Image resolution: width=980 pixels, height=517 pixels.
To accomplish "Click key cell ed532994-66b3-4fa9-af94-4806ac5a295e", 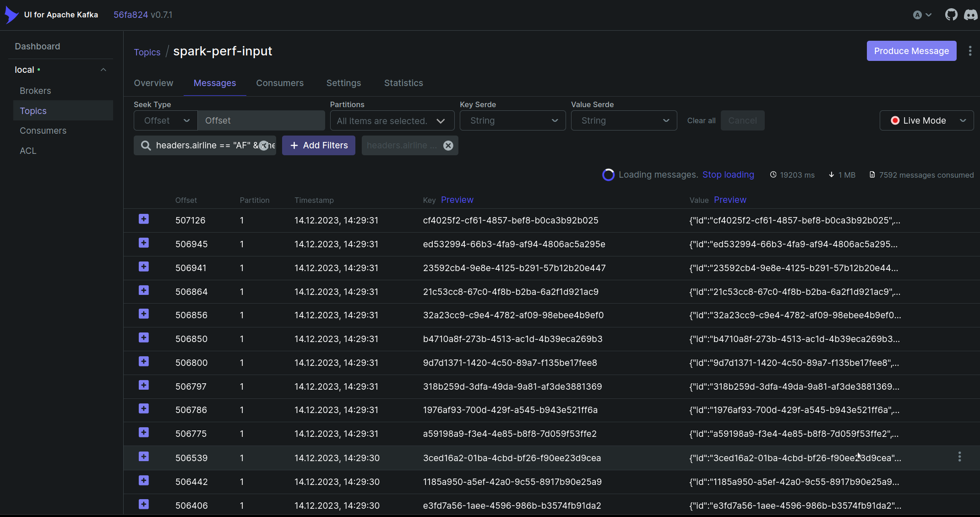I will pyautogui.click(x=514, y=244).
